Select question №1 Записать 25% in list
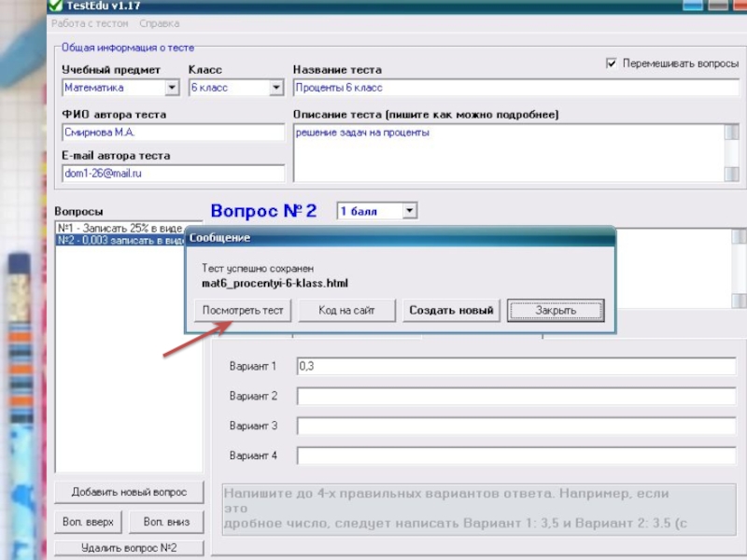 [120, 228]
